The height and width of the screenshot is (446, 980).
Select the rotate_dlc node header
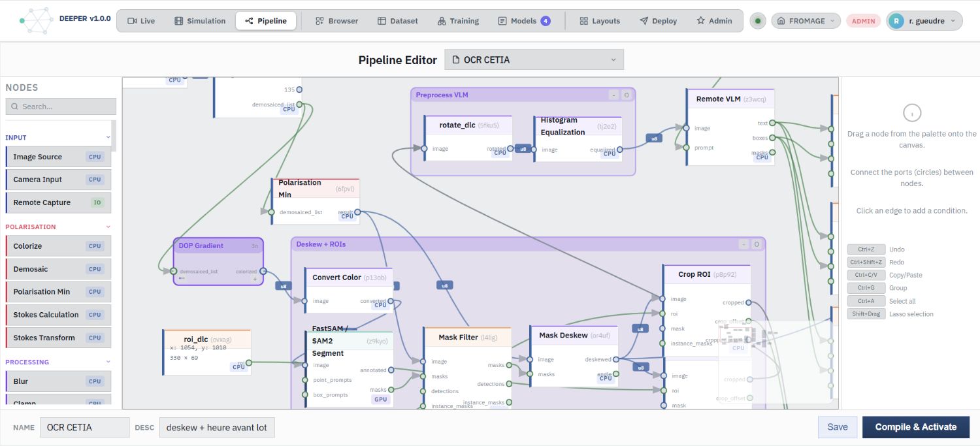tap(468, 125)
